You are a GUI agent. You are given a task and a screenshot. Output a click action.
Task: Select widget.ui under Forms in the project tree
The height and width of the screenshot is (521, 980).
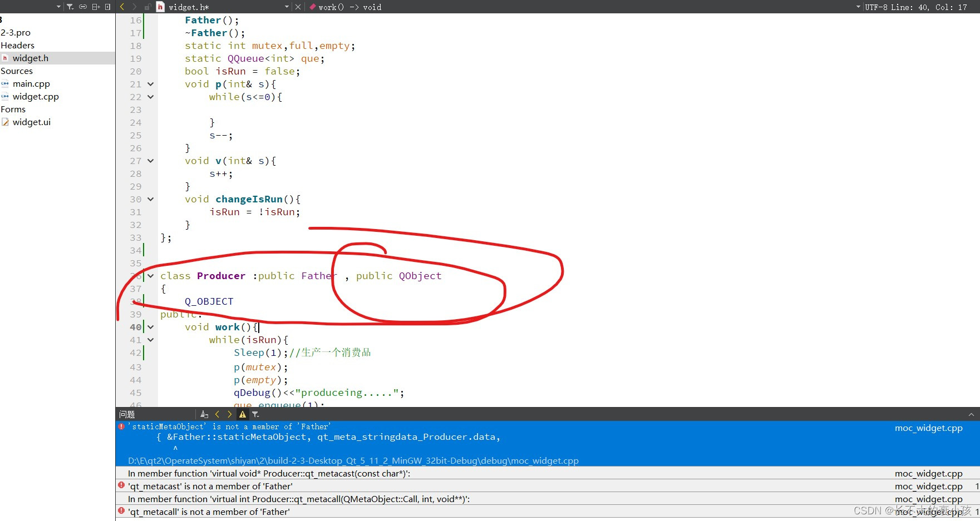tap(32, 122)
